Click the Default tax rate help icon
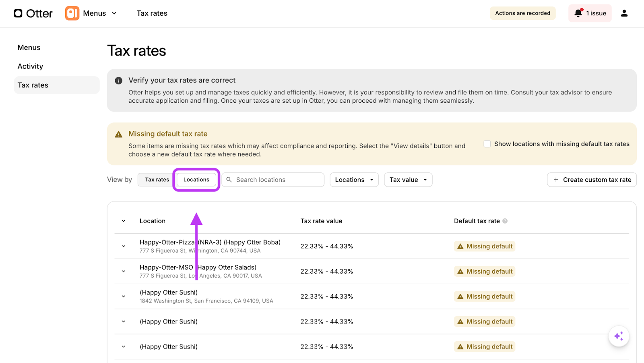The image size is (644, 363). click(505, 221)
